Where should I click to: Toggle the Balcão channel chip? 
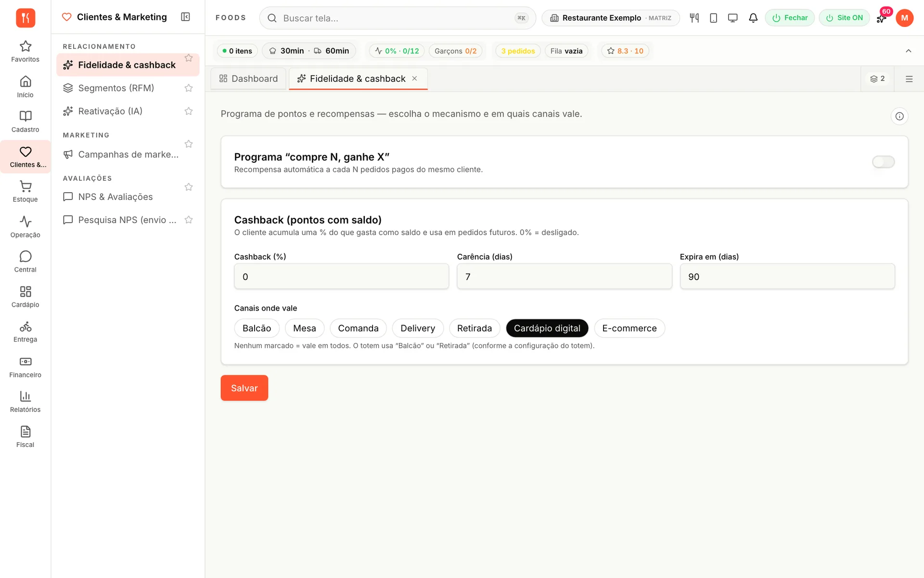click(257, 328)
